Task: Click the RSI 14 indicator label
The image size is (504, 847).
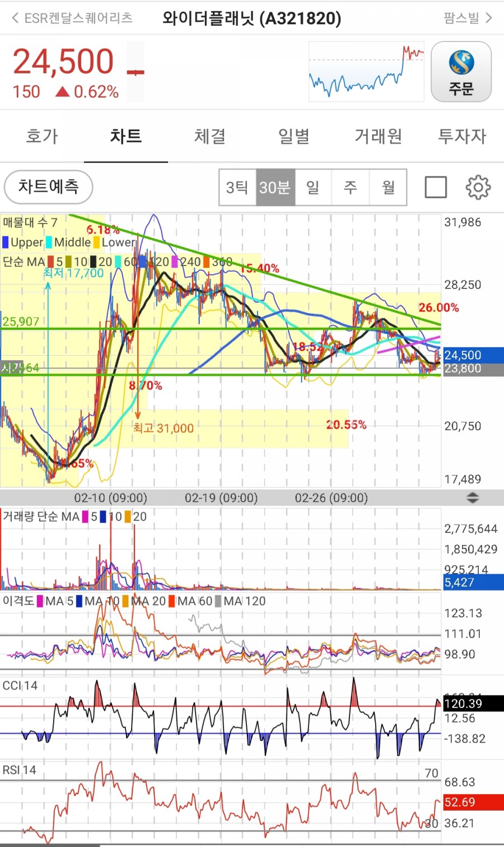Action: click(x=20, y=770)
